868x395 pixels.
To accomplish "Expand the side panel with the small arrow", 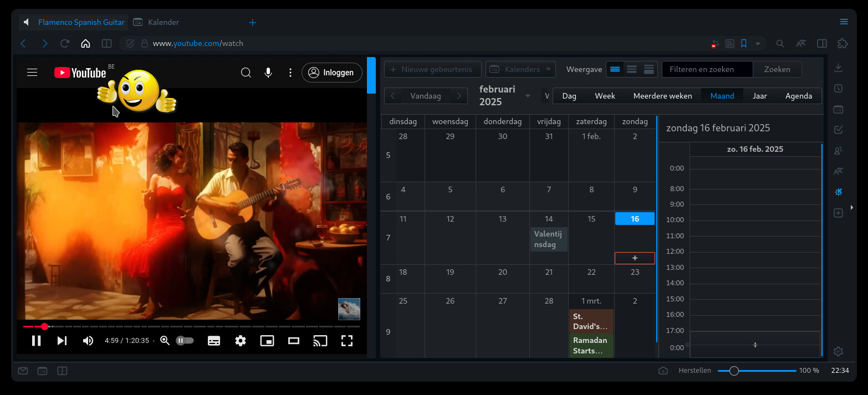I will tap(852, 208).
